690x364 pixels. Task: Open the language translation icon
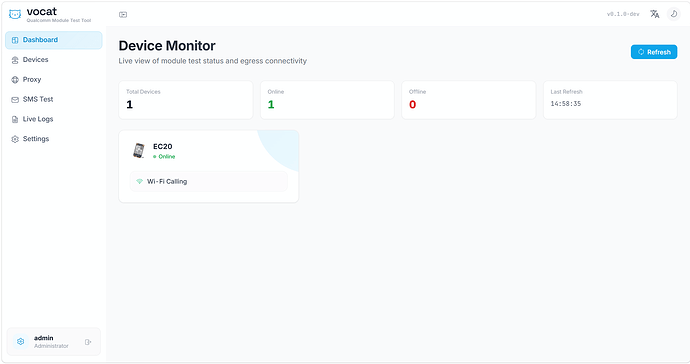(655, 14)
